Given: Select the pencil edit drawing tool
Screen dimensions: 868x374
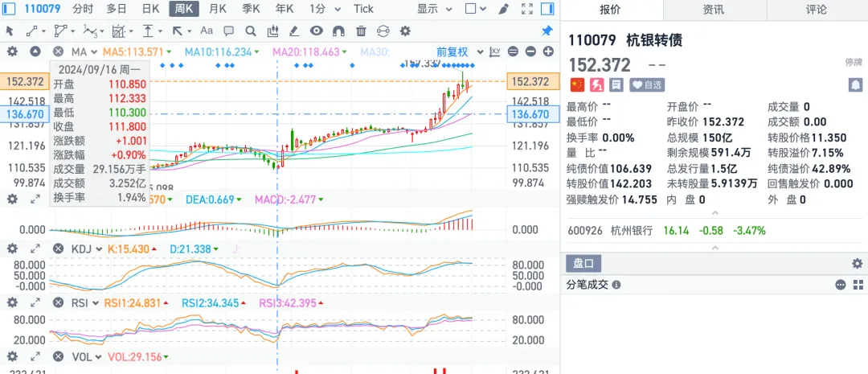Looking at the screenshot, I should (x=294, y=31).
